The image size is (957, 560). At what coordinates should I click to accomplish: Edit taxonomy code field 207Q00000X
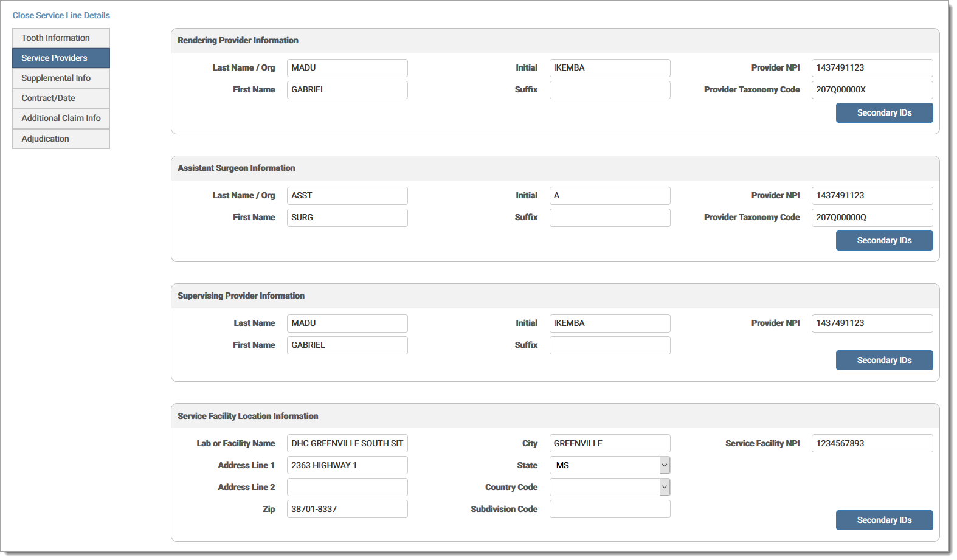click(872, 90)
